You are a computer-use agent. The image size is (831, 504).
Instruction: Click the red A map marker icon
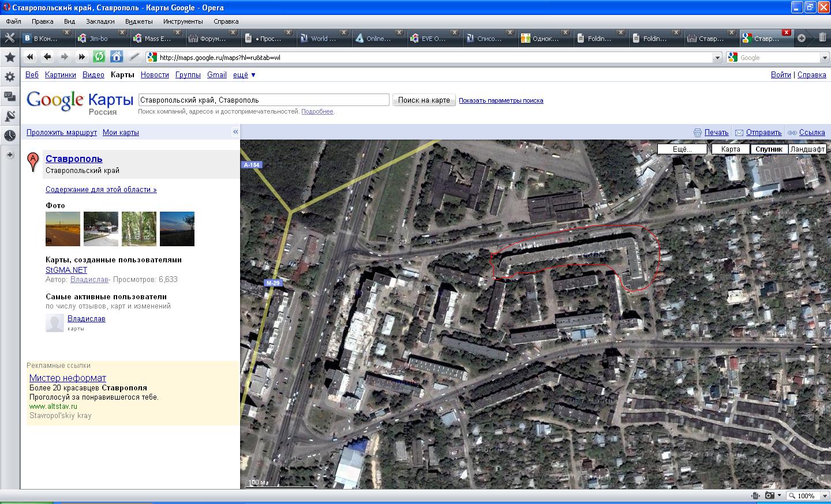point(33,163)
